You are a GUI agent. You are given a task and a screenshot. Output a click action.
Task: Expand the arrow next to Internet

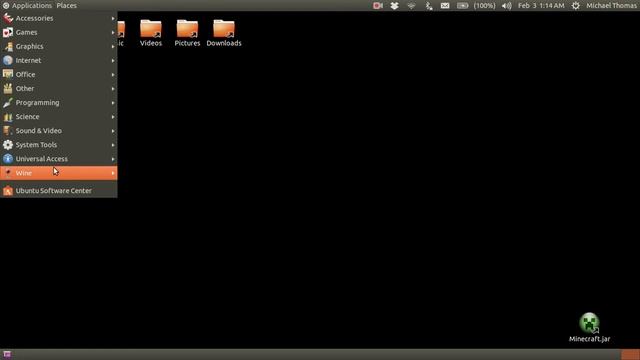113,60
